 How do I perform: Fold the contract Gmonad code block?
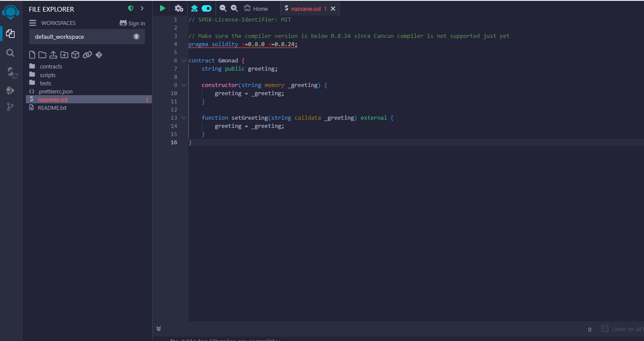pos(184,61)
